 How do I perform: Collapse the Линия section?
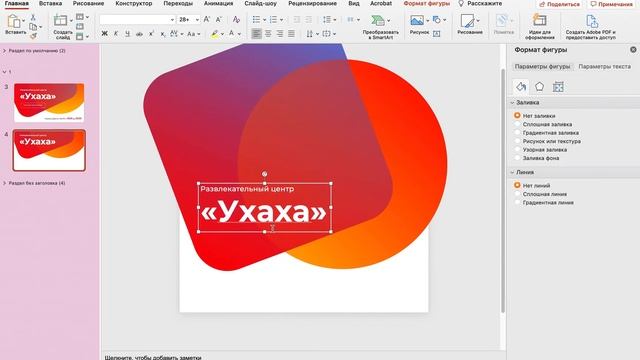(x=512, y=172)
